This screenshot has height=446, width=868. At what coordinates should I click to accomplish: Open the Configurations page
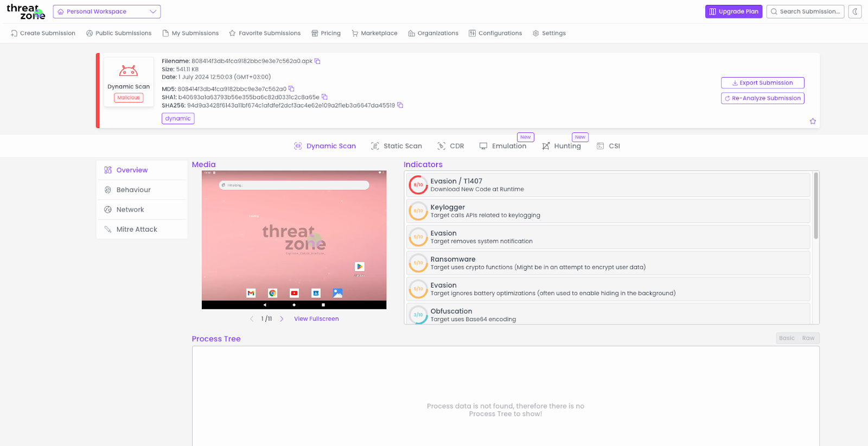(495, 33)
